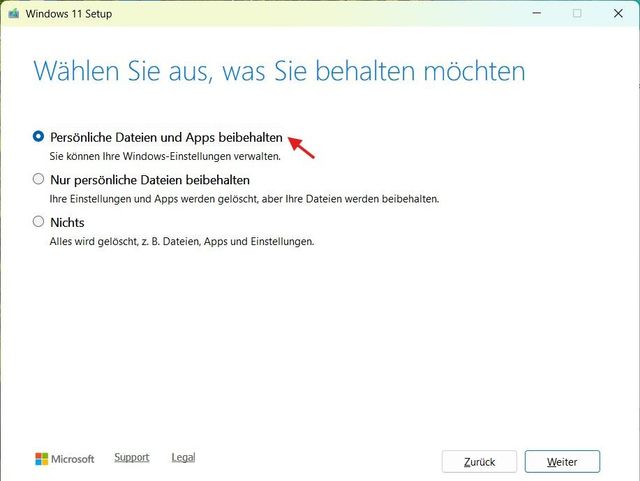Image resolution: width=640 pixels, height=481 pixels.
Task: Open the Support link
Action: (x=131, y=458)
